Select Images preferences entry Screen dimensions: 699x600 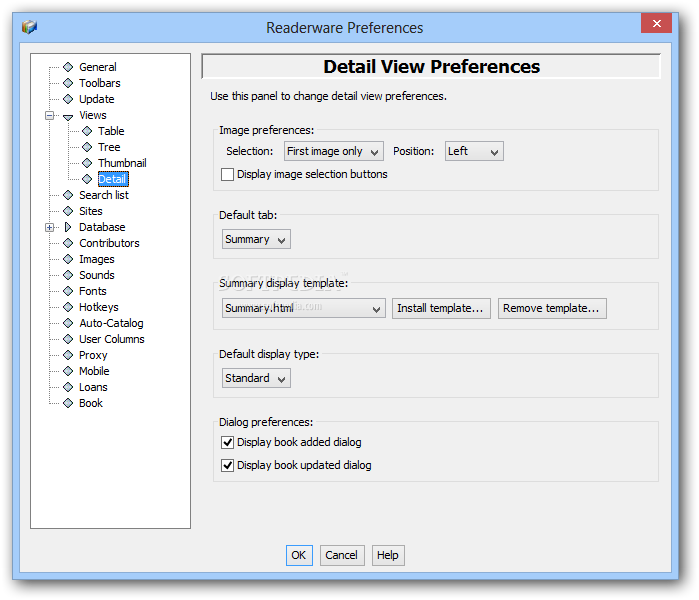coord(97,259)
